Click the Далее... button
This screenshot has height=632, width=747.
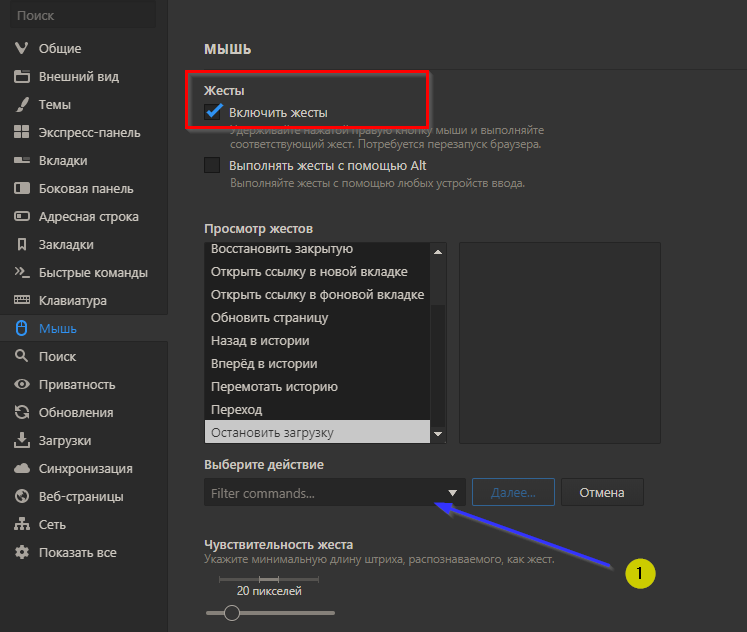click(x=513, y=492)
